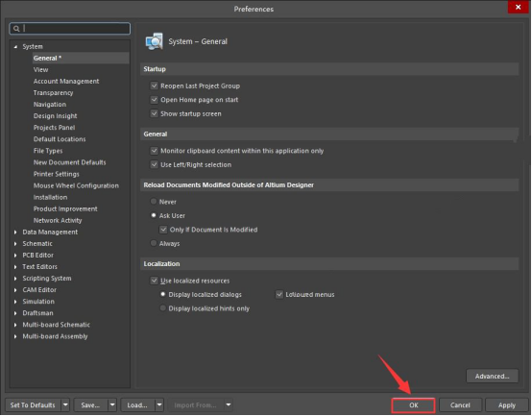Click the search magnifier icon
Viewport: 532px width, 416px height.
(16, 29)
